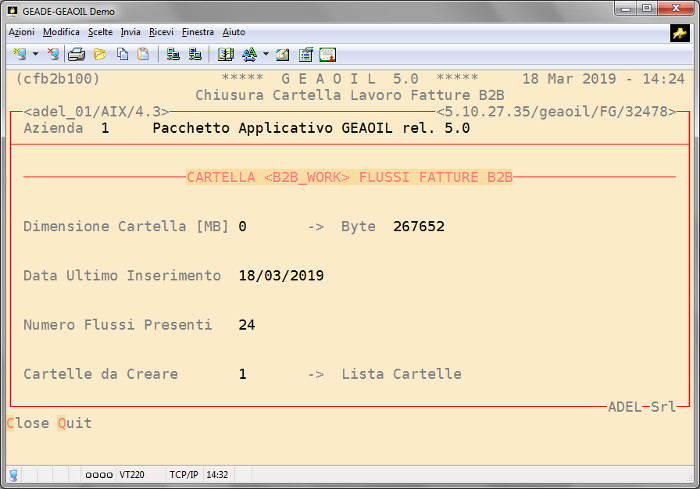Click the running figure icon beside menu bar
This screenshot has width=700, height=489.
coord(680,33)
